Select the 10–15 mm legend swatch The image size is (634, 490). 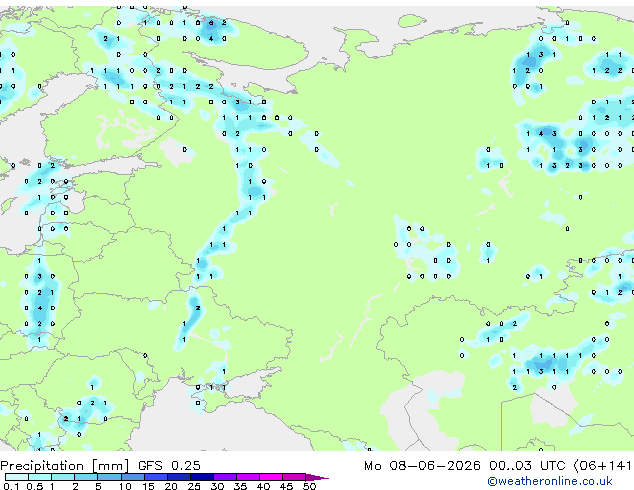133,477
